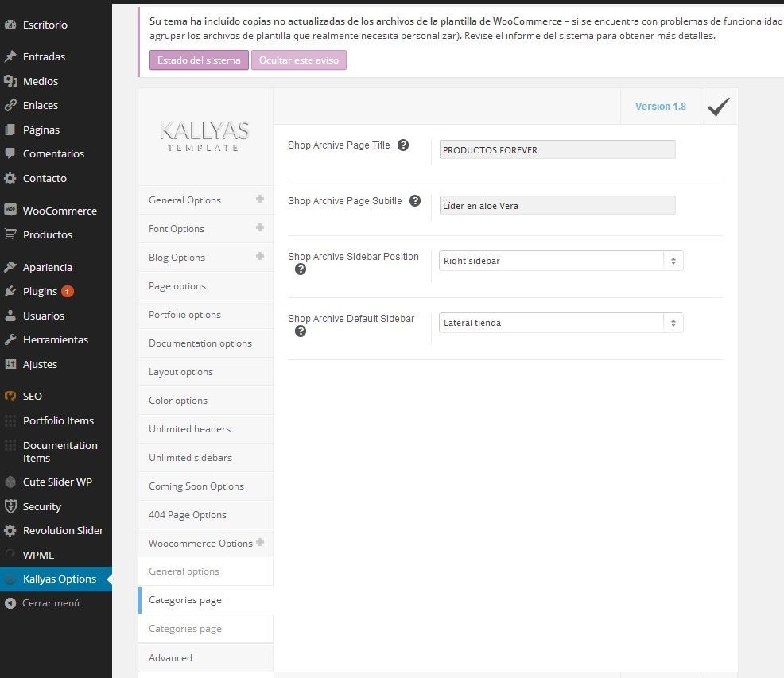The height and width of the screenshot is (678, 784).
Task: Click the Usuarios person icon
Action: [x=10, y=316]
